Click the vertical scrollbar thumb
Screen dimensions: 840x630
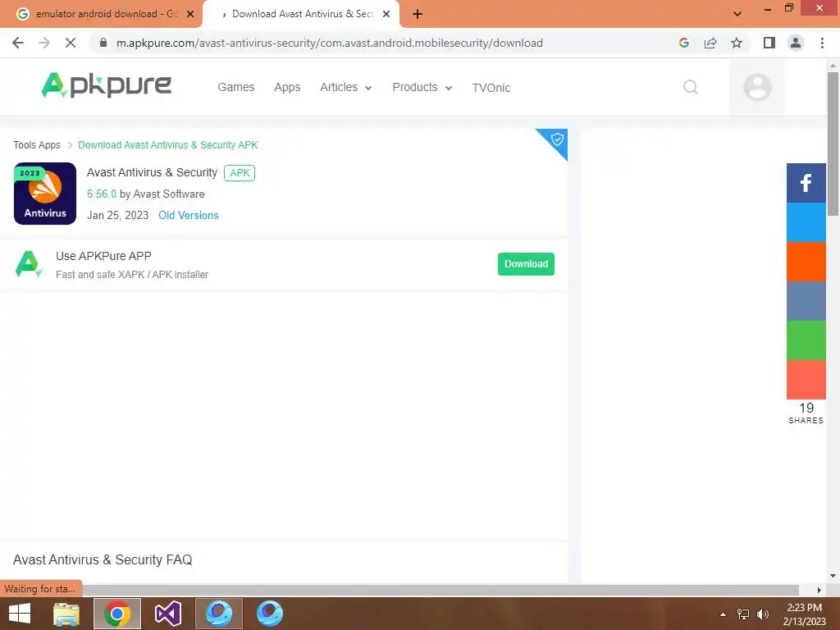click(833, 144)
